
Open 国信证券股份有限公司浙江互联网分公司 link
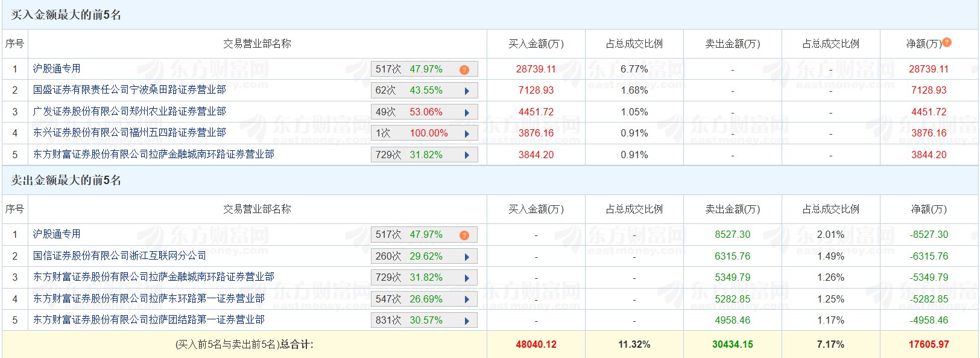(119, 256)
